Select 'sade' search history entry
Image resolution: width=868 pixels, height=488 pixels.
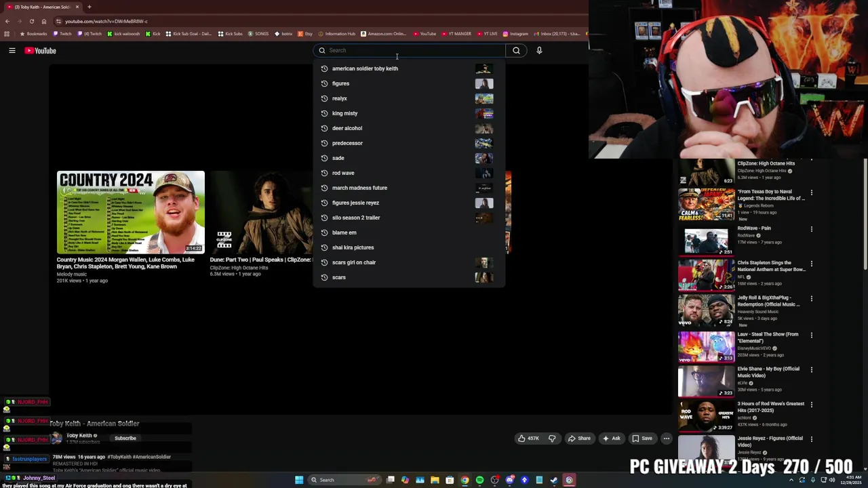tap(409, 158)
